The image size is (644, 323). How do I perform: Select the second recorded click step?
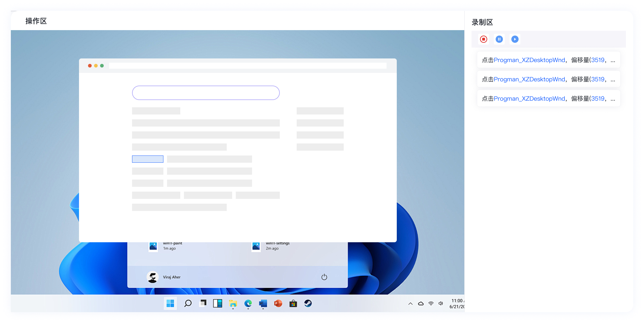(548, 79)
